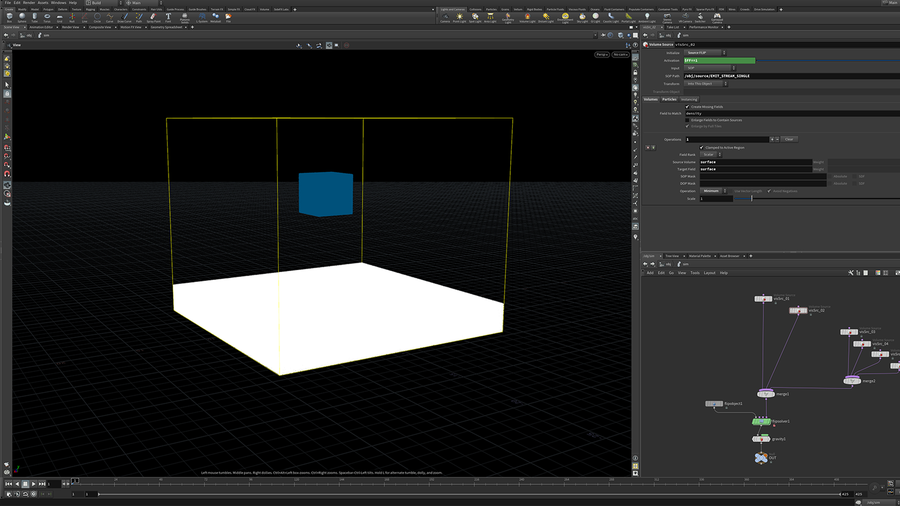Toggle Create Missing Fields checkbox

687,107
